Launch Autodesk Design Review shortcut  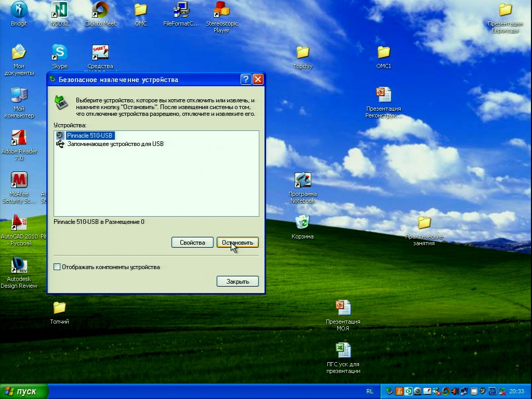pyautogui.click(x=19, y=273)
